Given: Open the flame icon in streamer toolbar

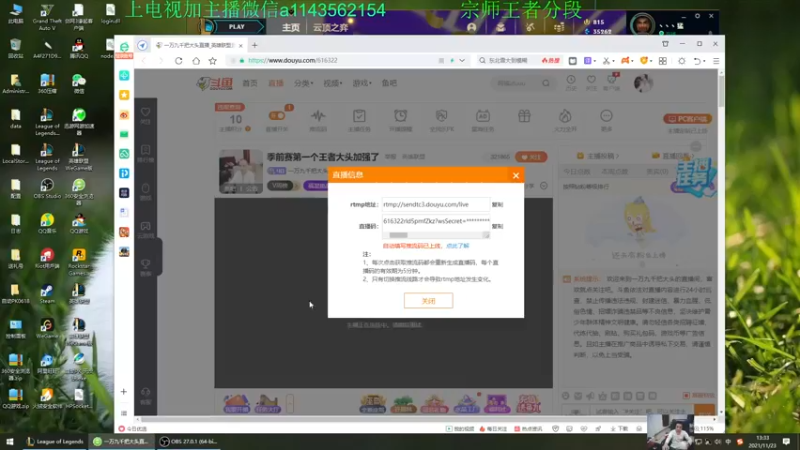Looking at the screenshot, I should (x=565, y=116).
